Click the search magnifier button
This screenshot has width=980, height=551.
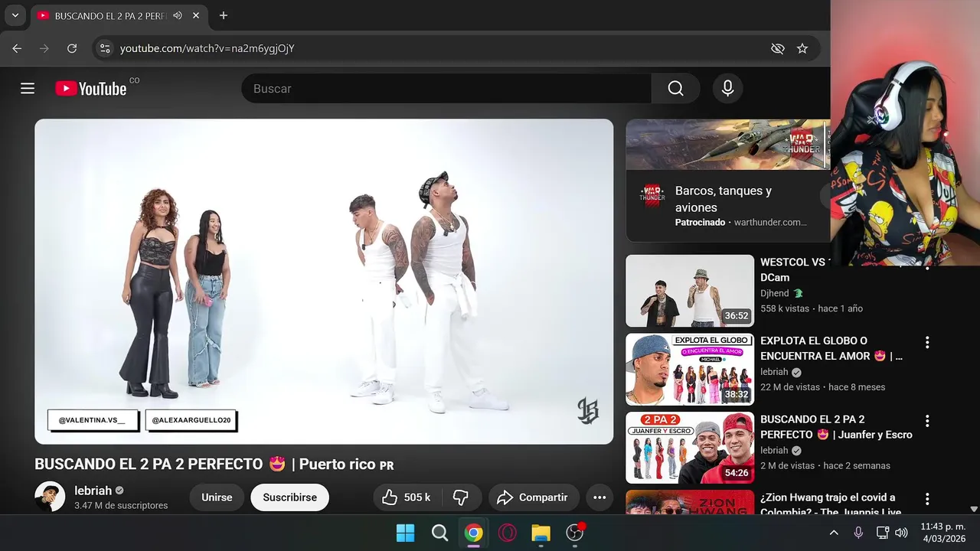point(675,89)
